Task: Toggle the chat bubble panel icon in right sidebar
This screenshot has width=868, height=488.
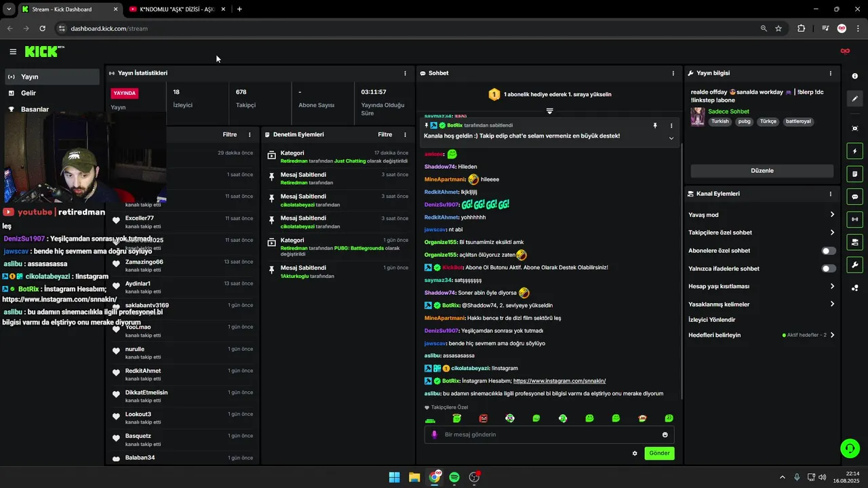Action: click(x=854, y=197)
